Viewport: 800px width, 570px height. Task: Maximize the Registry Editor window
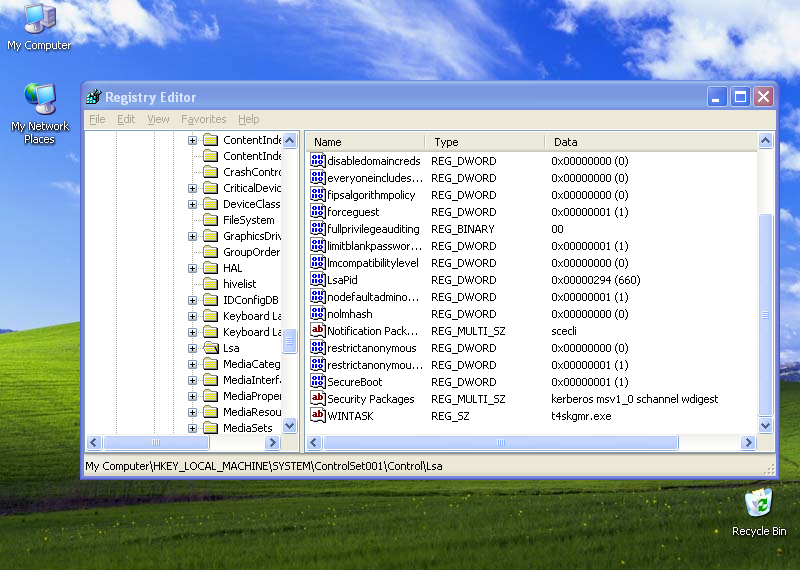[740, 96]
